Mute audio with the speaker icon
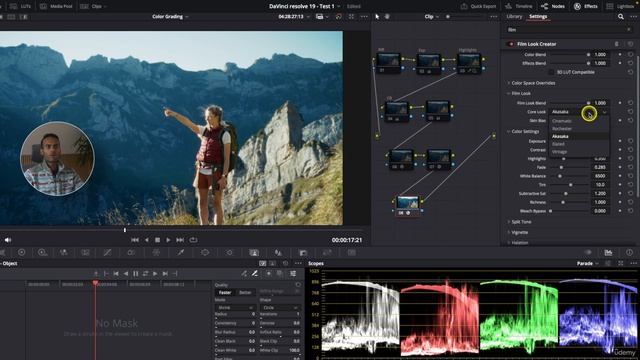The image size is (640, 360). (x=8, y=240)
